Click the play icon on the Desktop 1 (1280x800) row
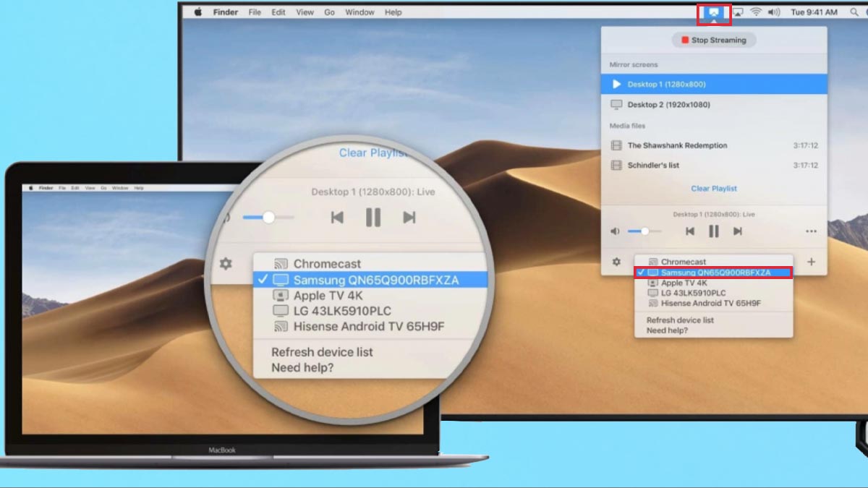Viewport: 868px width, 488px height. coord(616,85)
